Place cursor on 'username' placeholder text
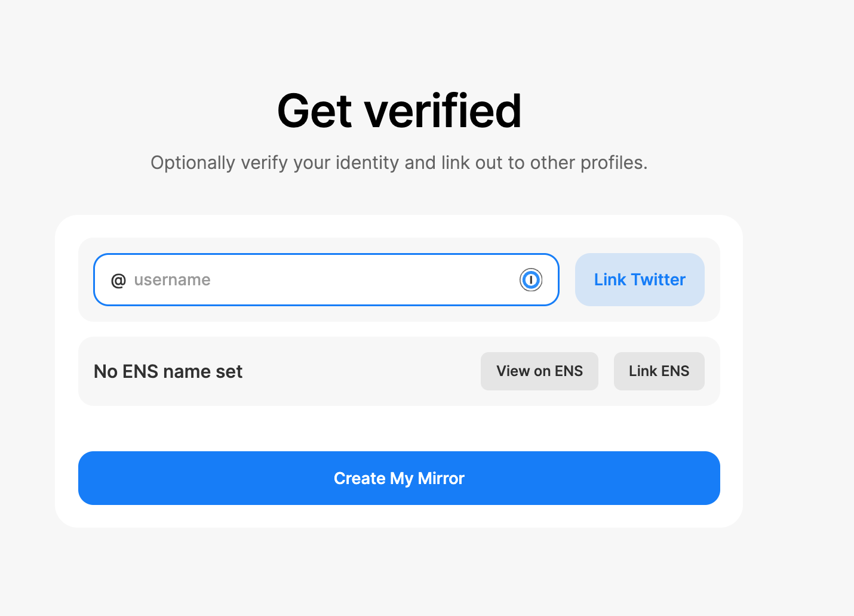The image size is (854, 616). coord(172,280)
